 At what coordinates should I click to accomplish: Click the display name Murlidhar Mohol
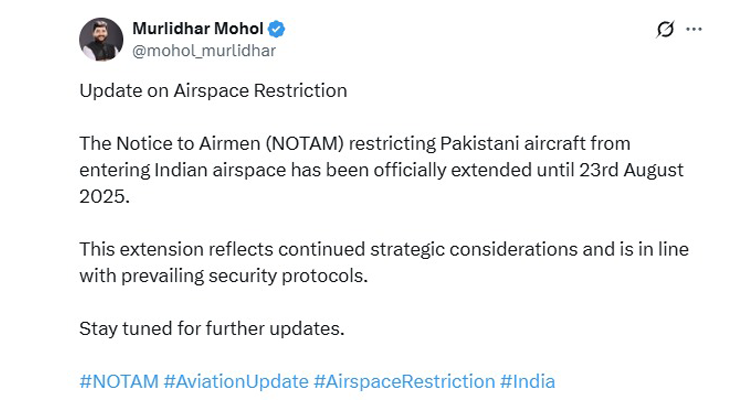click(x=198, y=29)
